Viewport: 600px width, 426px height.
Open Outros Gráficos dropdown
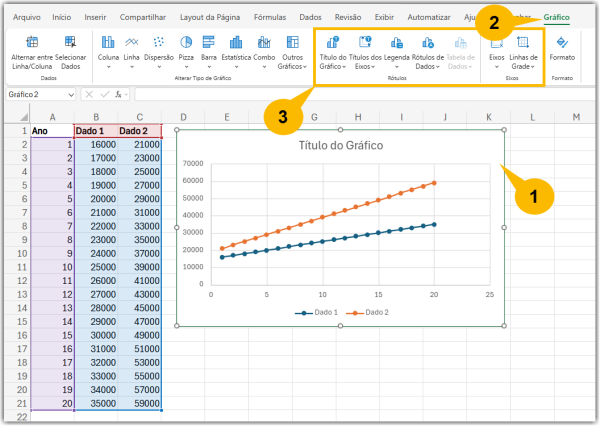[x=293, y=50]
